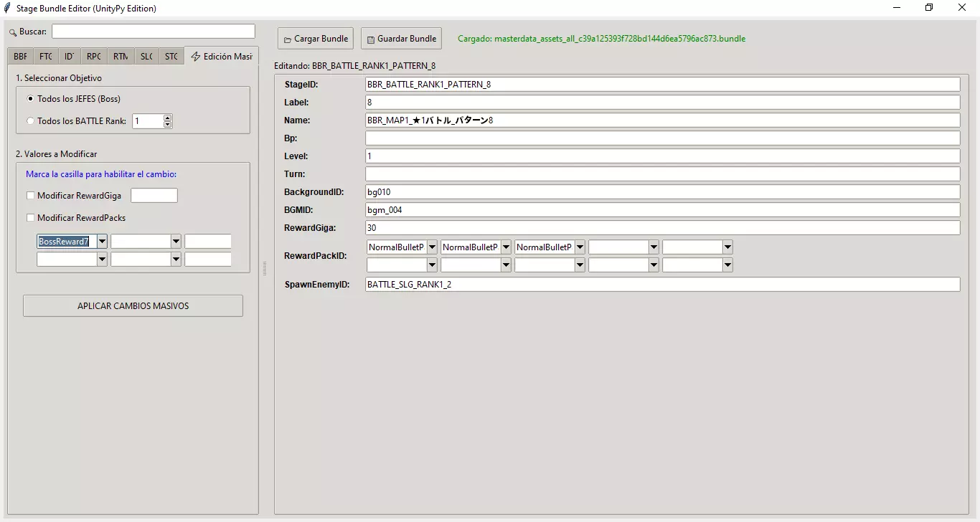Click the input box next to Modificar RewardGiga
The height and width of the screenshot is (522, 980).
(x=154, y=196)
